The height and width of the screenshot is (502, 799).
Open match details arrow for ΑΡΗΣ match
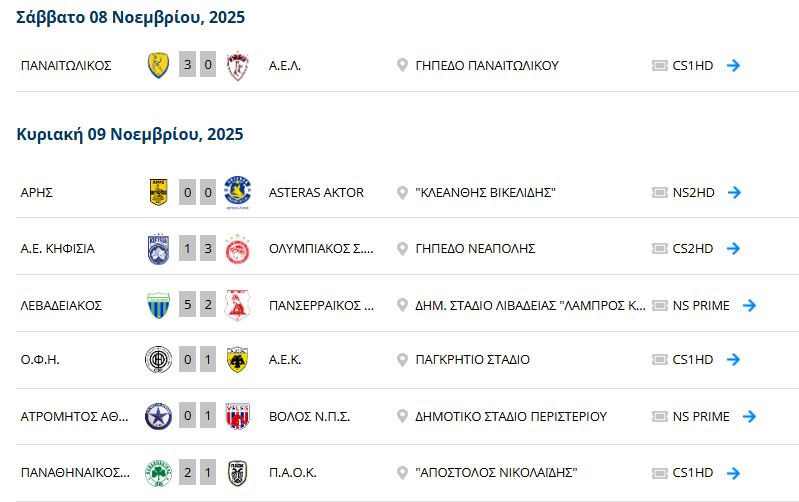point(734,192)
